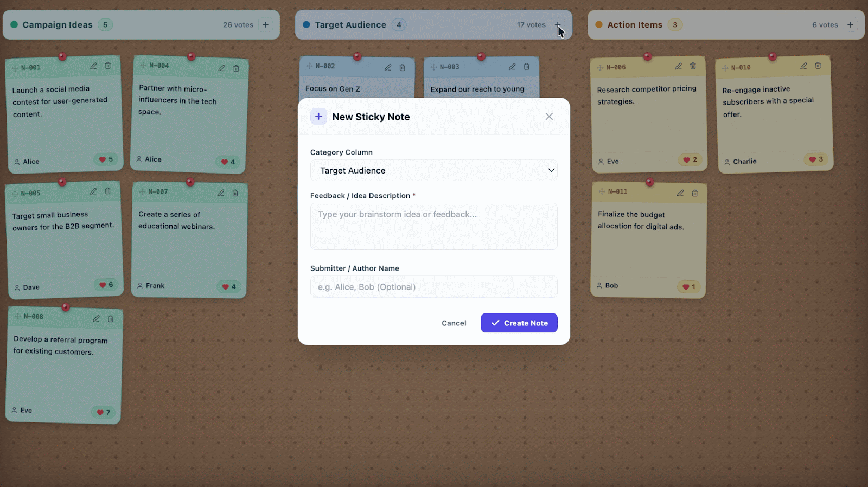This screenshot has width=868, height=487.
Task: Vote on micro-influencers note heart
Action: click(228, 162)
